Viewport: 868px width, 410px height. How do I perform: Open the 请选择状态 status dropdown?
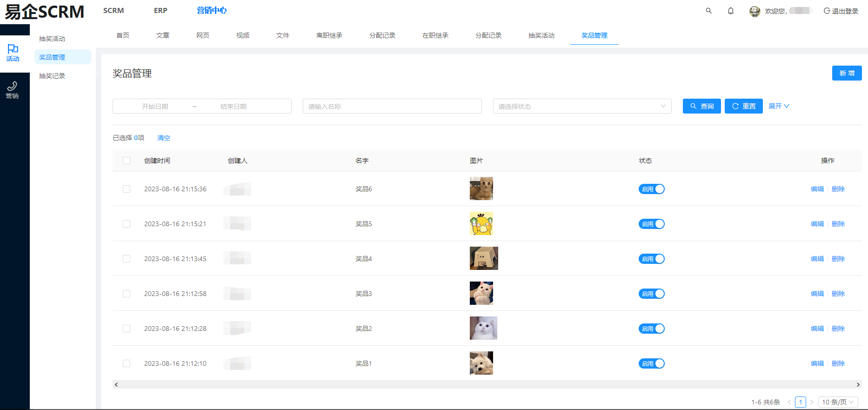(582, 106)
